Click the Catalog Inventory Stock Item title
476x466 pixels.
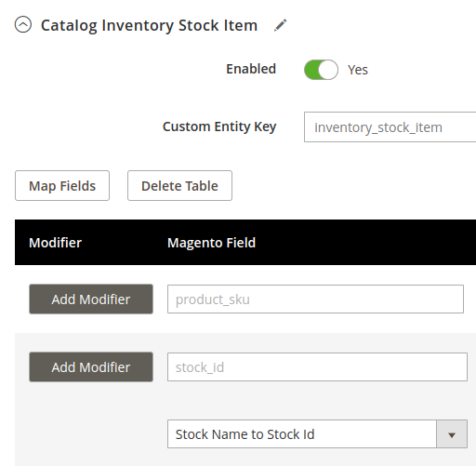coord(149,25)
